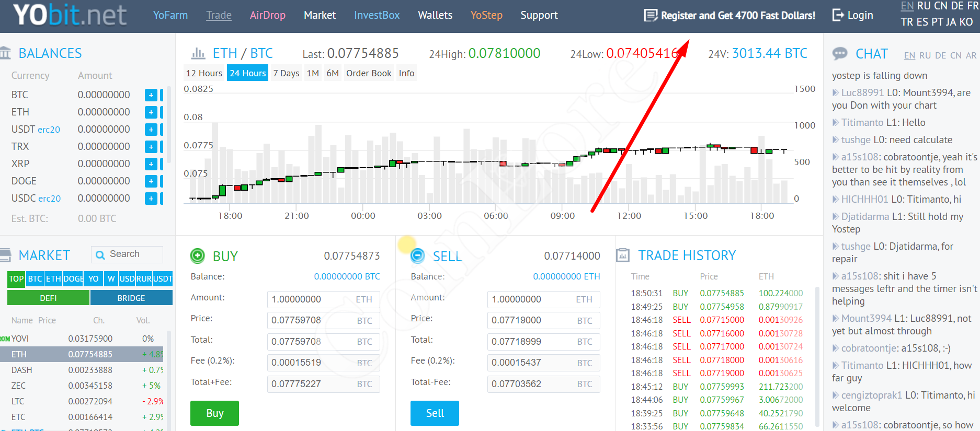Switch site language to RU in header

pos(924,6)
